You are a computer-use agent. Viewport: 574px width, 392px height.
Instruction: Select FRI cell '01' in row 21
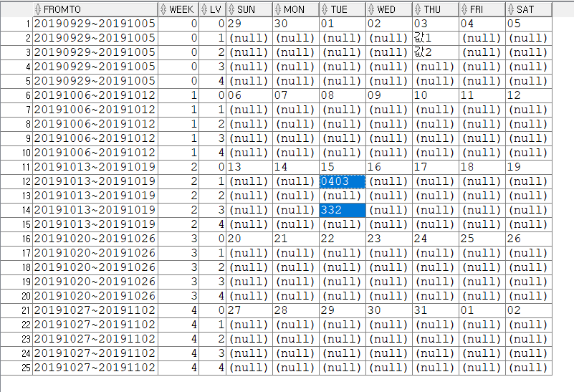click(482, 311)
